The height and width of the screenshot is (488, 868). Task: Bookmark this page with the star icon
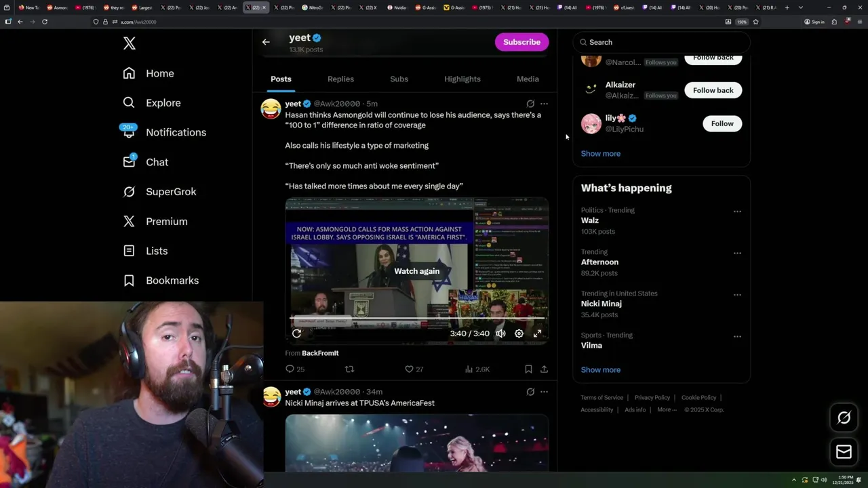[755, 22]
